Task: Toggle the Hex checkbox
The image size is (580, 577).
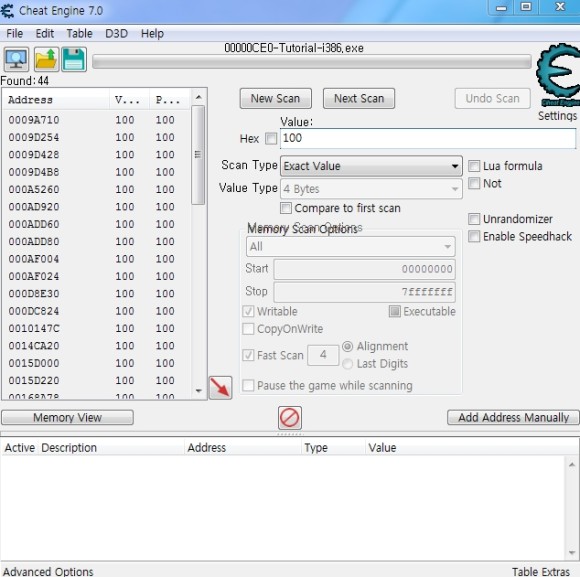Action: (x=271, y=139)
